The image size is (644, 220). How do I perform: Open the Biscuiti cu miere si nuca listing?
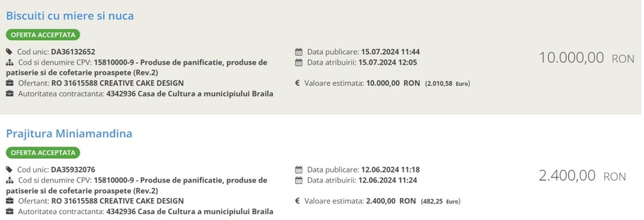[x=70, y=16]
